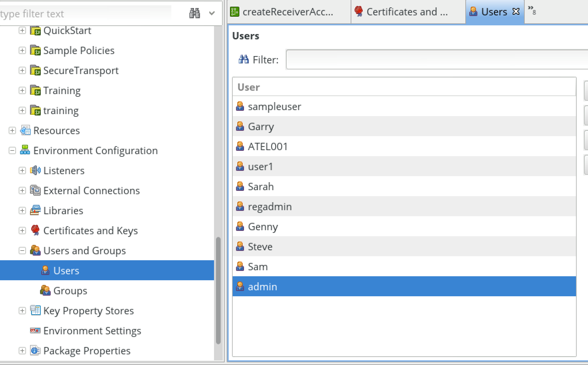Expand Certificates and Keys node
The width and height of the screenshot is (588, 365).
tap(22, 231)
